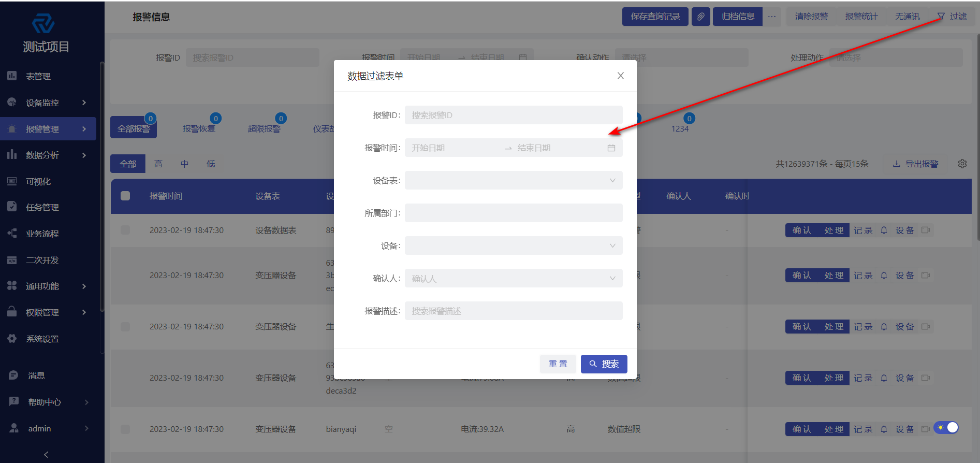Viewport: 980px width, 463px height.
Task: Click the 设备监控 sidebar icon
Action: click(x=12, y=102)
